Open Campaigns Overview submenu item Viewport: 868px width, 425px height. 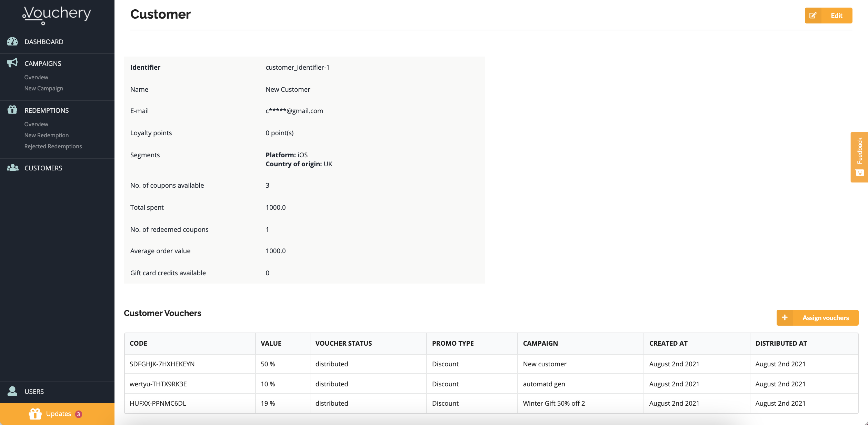click(x=36, y=77)
